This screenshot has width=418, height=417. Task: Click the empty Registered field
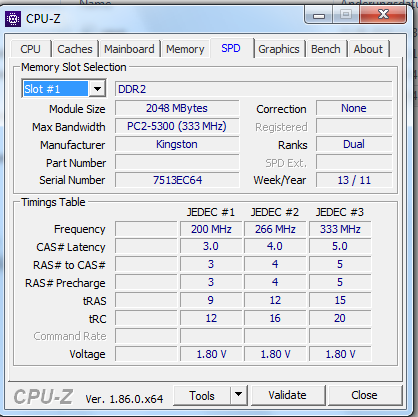tap(354, 126)
